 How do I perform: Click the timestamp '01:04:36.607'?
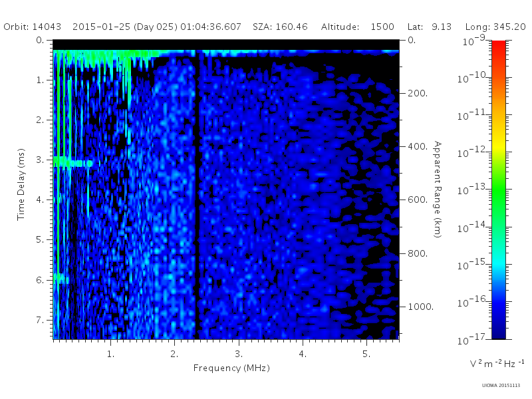[x=211, y=27]
